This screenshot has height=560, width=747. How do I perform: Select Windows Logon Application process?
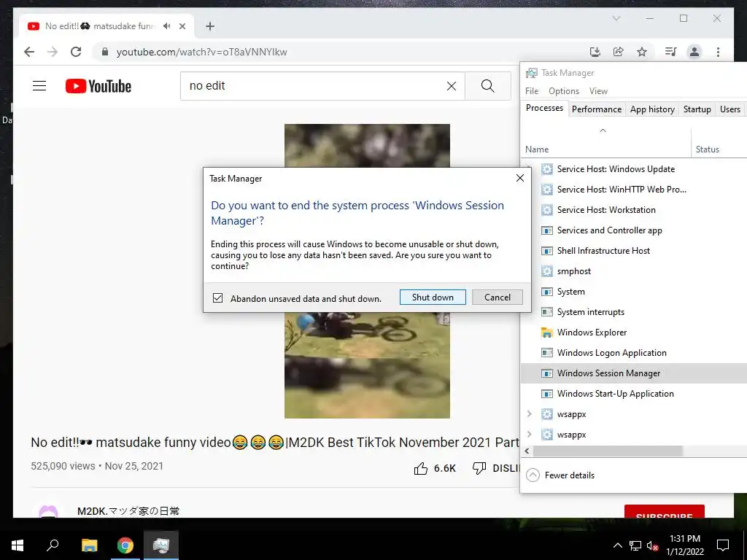coord(634,354)
